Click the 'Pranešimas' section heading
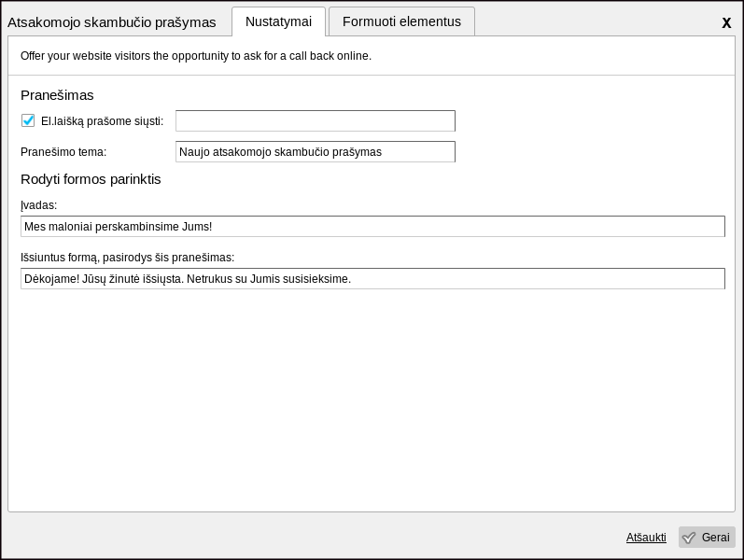 click(57, 95)
